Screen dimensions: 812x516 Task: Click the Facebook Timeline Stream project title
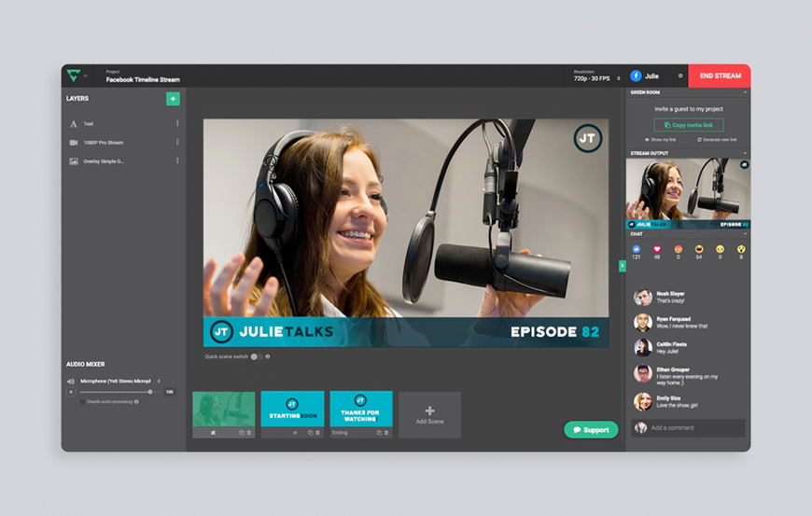click(143, 79)
